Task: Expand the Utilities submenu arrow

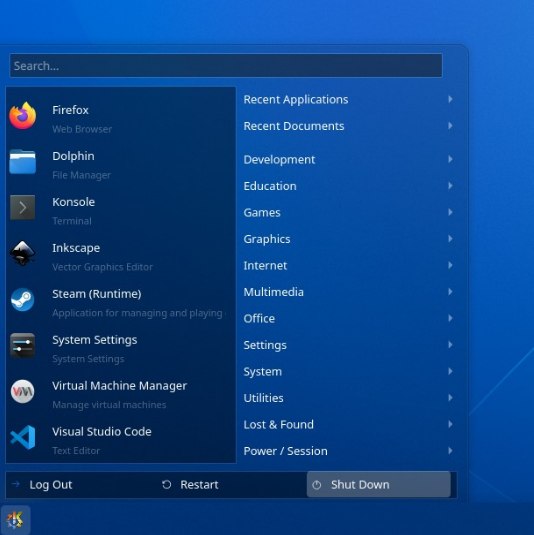Action: [450, 398]
